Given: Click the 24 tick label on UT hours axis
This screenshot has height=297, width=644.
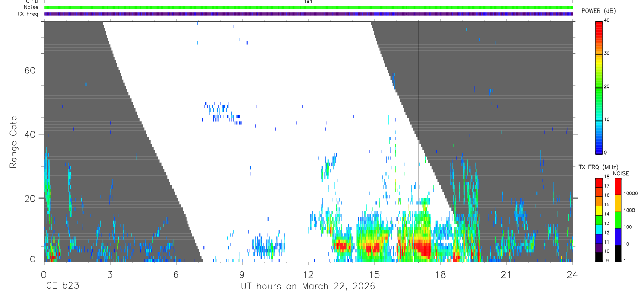Looking at the screenshot, I should pyautogui.click(x=572, y=274).
